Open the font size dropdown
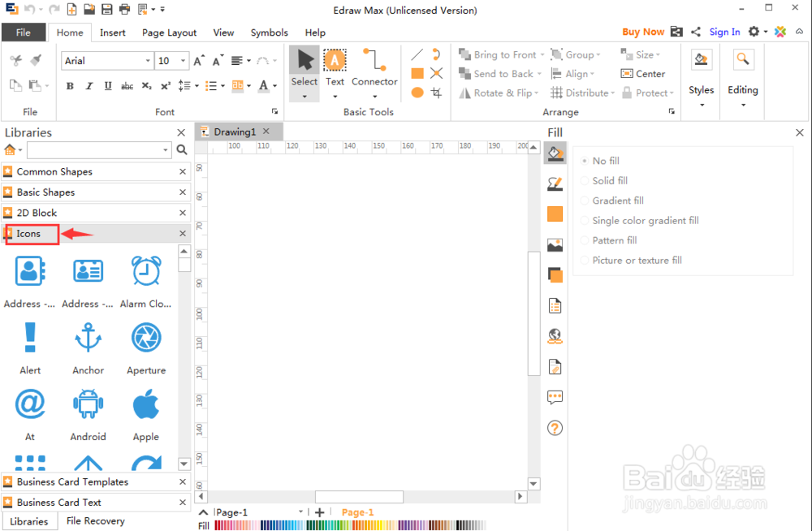Screen dimensions: 812x531 [183, 61]
